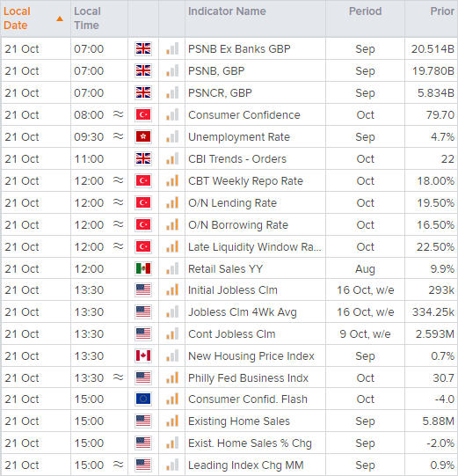Select the Prior column header
Image resolution: width=458 pixels, height=476 pixels.
442,11
